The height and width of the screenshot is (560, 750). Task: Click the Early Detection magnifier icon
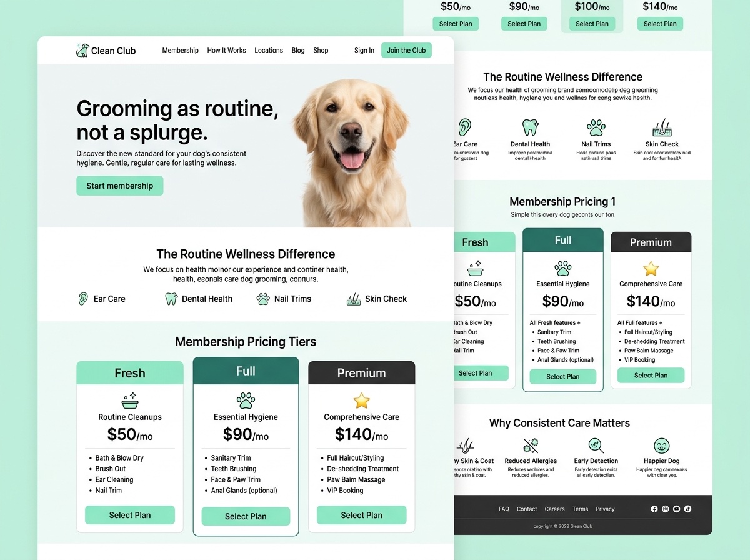pyautogui.click(x=596, y=446)
